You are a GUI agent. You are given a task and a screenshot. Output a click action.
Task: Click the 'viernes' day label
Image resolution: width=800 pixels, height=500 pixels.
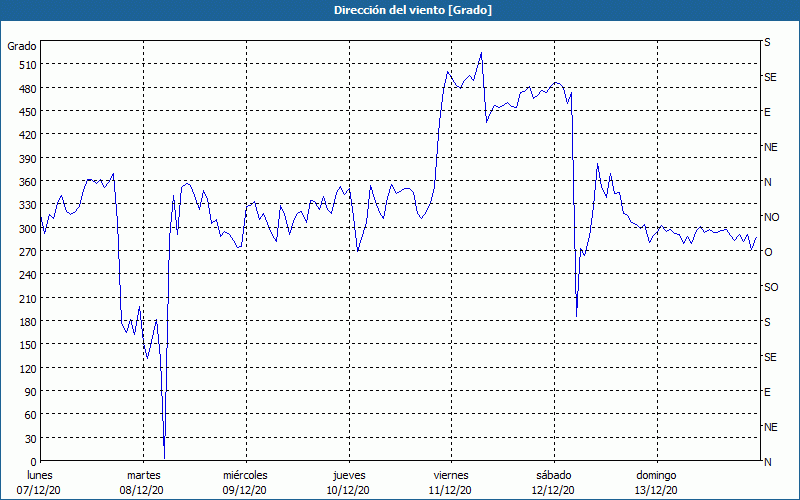451,475
